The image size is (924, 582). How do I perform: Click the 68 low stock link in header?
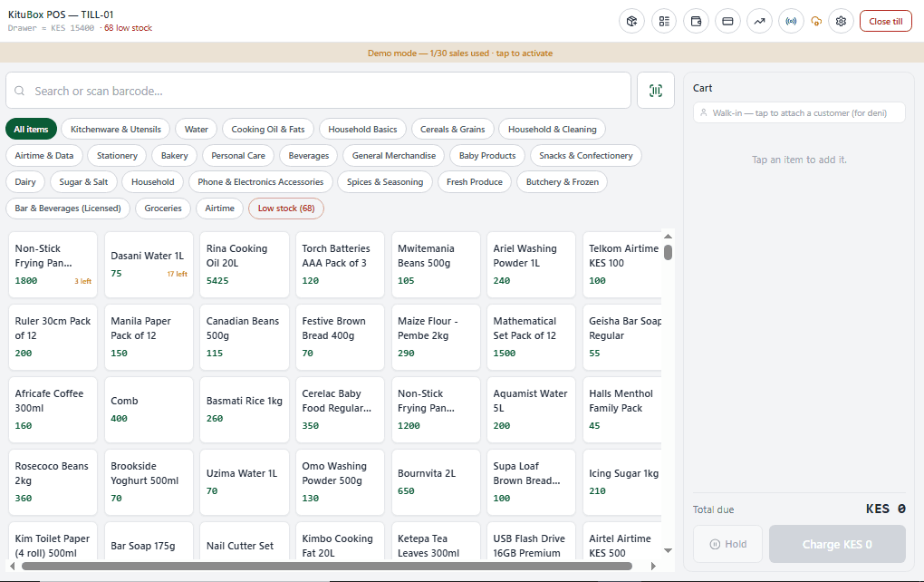[128, 28]
